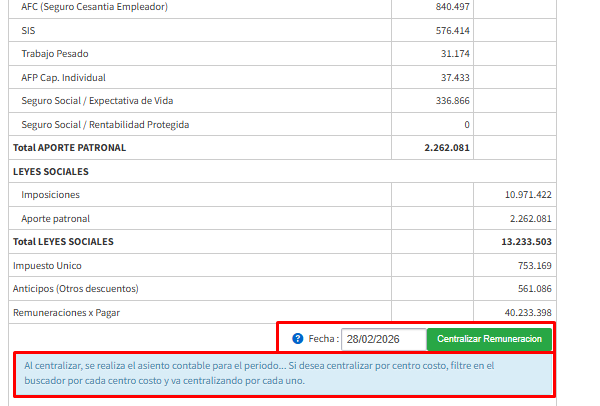Select the Remuneraciones x Pagar row label
600x406 pixels.
pyautogui.click(x=69, y=313)
